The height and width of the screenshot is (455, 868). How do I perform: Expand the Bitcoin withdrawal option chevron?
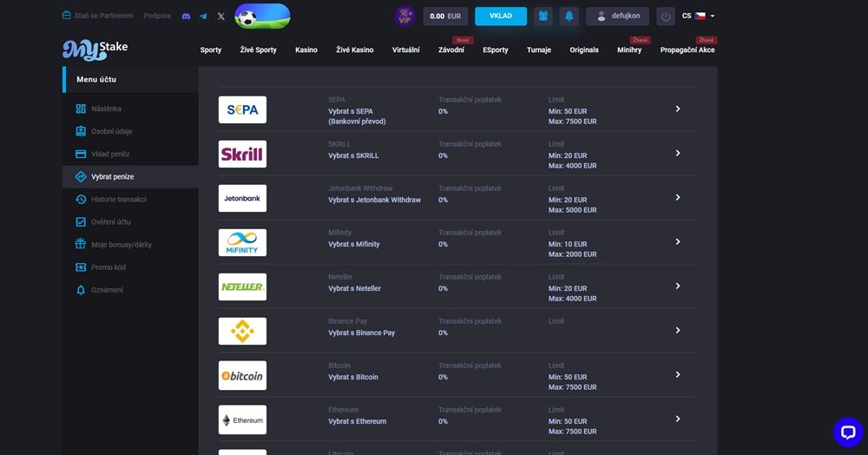point(678,375)
